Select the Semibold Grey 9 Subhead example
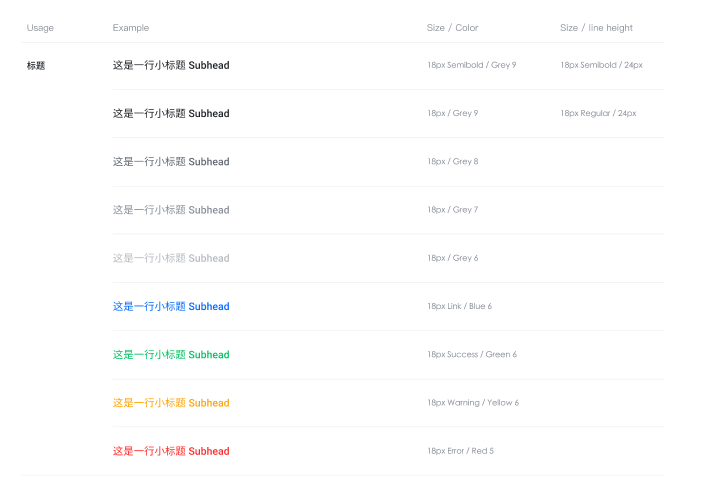 click(171, 65)
